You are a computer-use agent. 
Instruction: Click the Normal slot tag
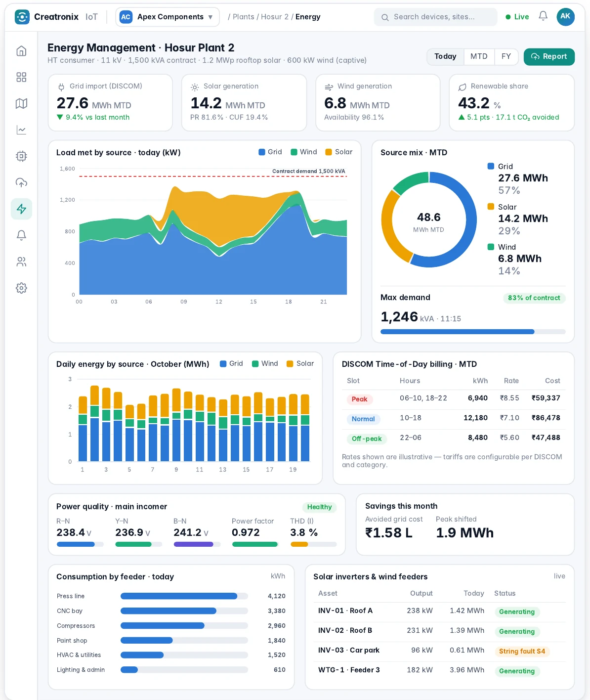coord(363,419)
